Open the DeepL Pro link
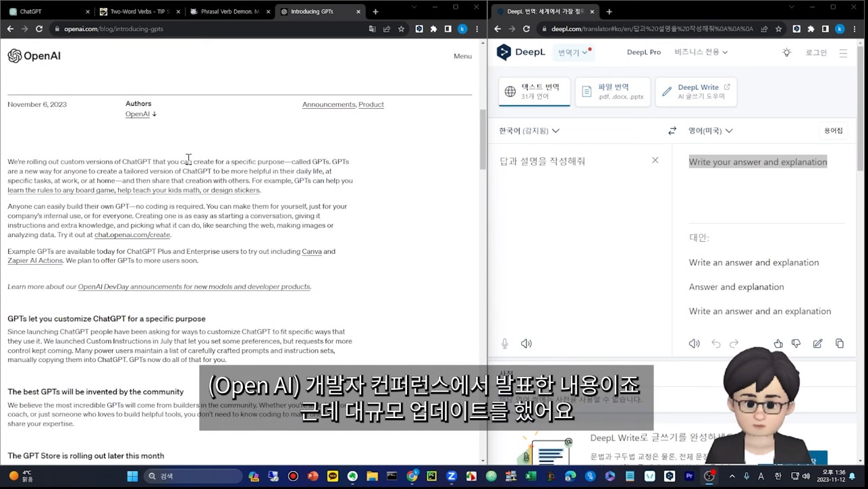This screenshot has height=489, width=868. tap(643, 52)
